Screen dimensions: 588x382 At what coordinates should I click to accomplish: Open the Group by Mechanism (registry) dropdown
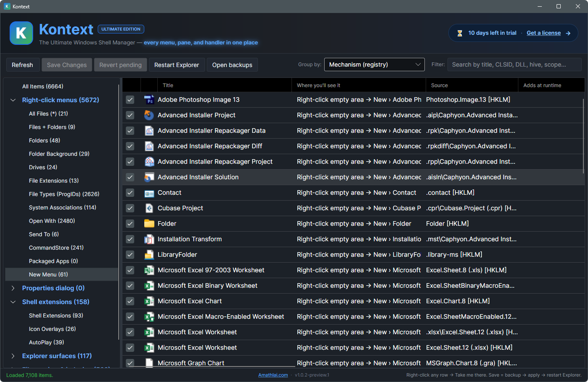(375, 65)
